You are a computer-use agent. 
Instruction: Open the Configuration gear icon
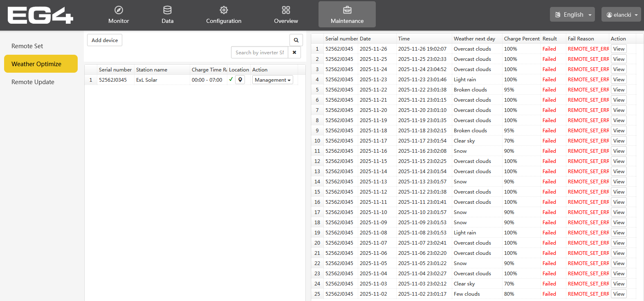pos(224,10)
